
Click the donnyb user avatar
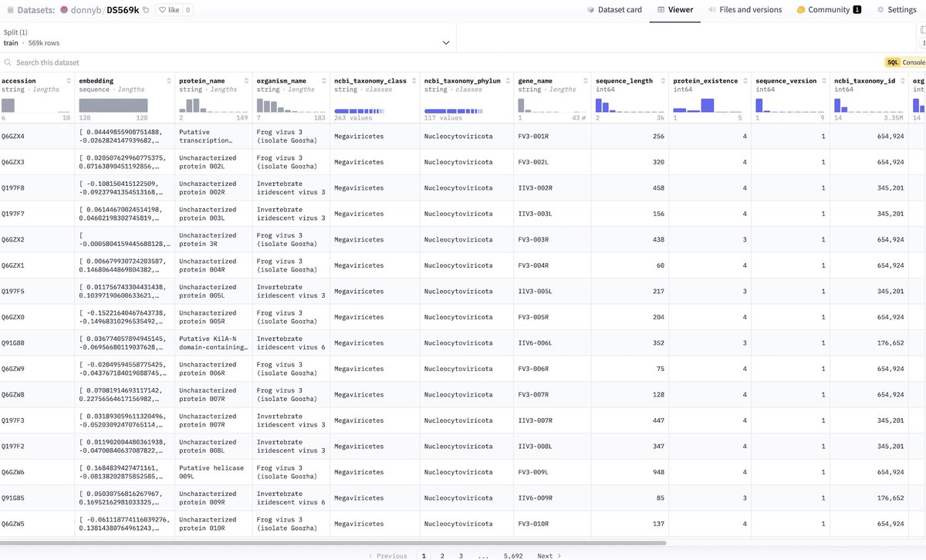pos(63,10)
